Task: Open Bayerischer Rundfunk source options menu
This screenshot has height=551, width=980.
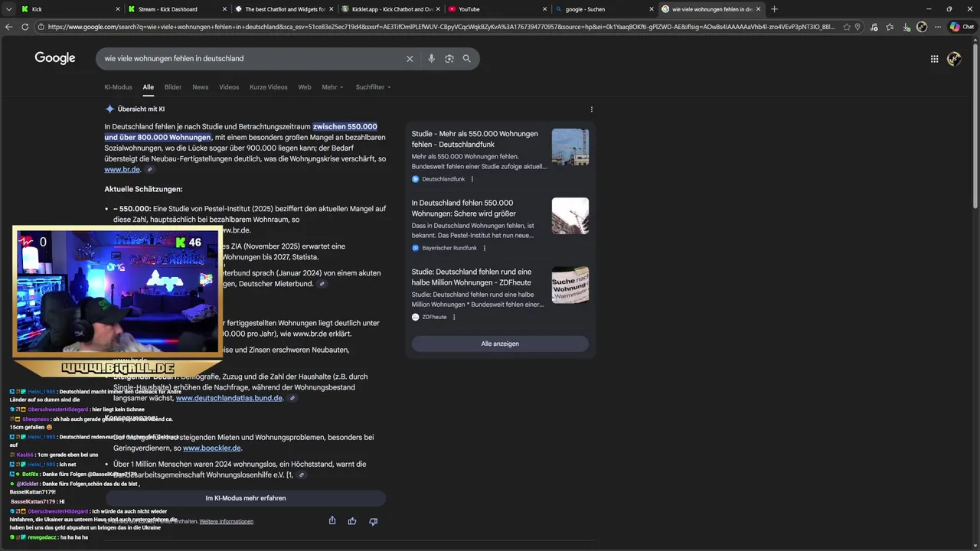Action: pos(485,248)
